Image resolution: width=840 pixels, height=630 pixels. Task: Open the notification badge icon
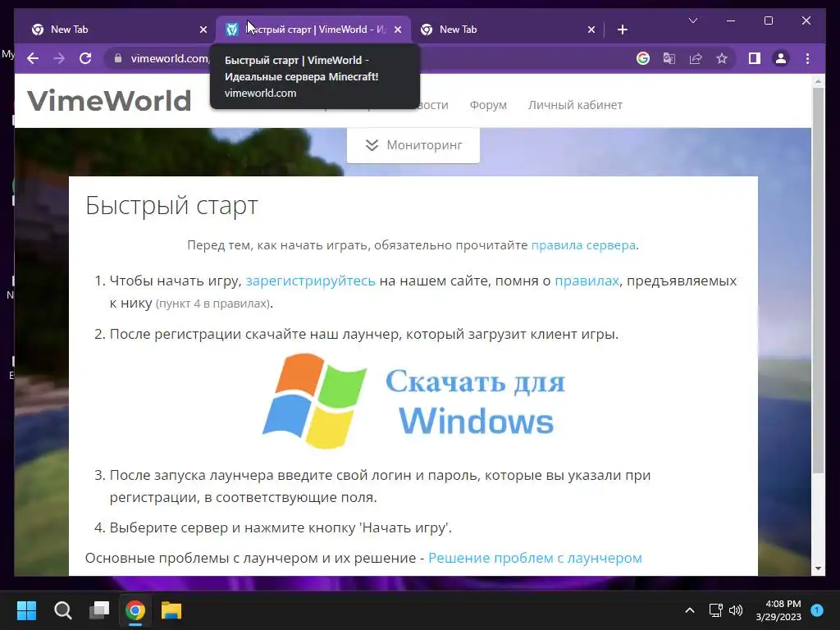[817, 609]
